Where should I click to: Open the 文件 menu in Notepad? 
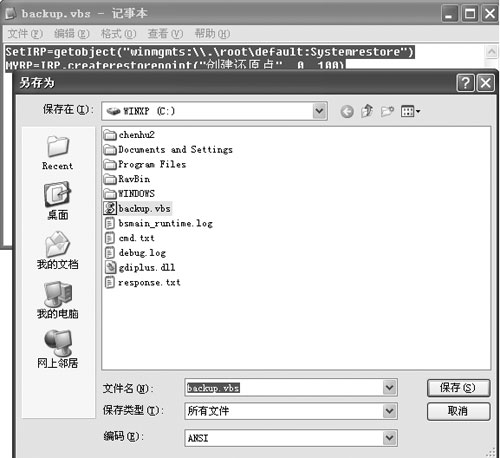point(25,34)
